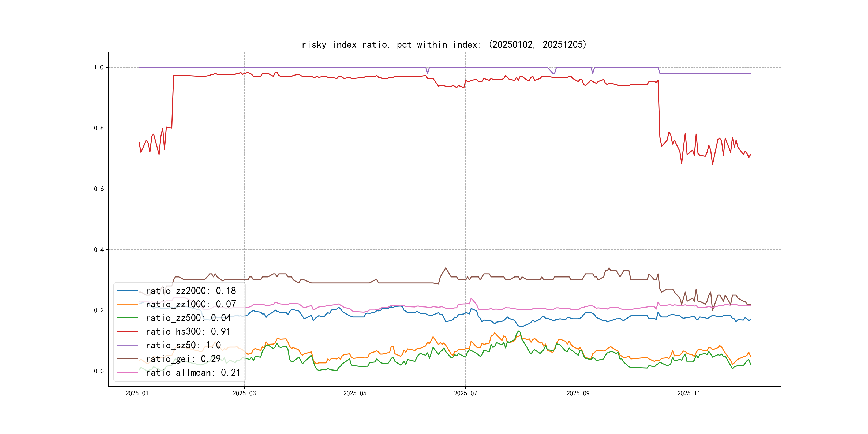Click the 0.6 y-axis tick label
The height and width of the screenshot is (434, 868).
(x=99, y=189)
